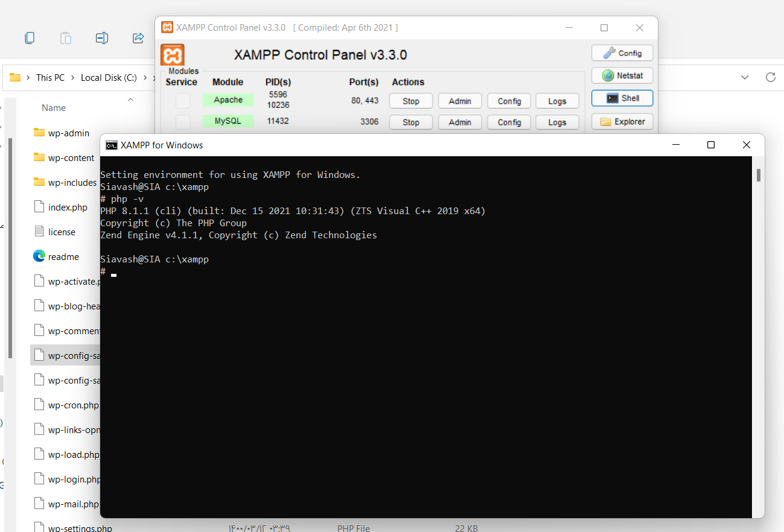The image size is (784, 532).
Task: Open Apache Config menu
Action: (509, 101)
